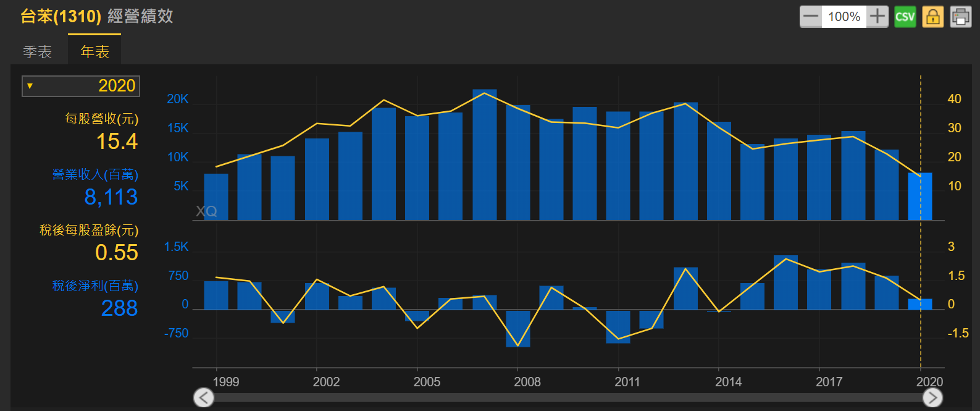Click the yellow padlock icon

pos(932,17)
